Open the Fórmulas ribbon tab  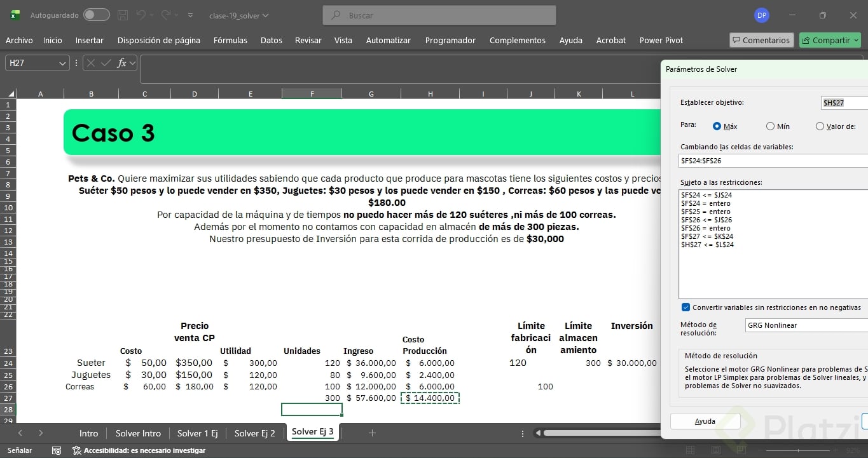[230, 40]
